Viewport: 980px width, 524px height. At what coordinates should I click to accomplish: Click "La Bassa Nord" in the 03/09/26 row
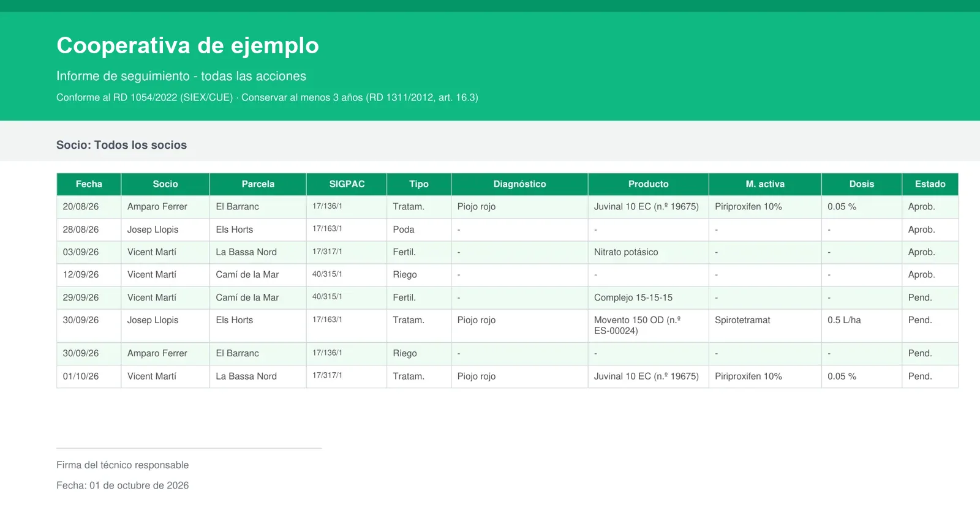246,252
